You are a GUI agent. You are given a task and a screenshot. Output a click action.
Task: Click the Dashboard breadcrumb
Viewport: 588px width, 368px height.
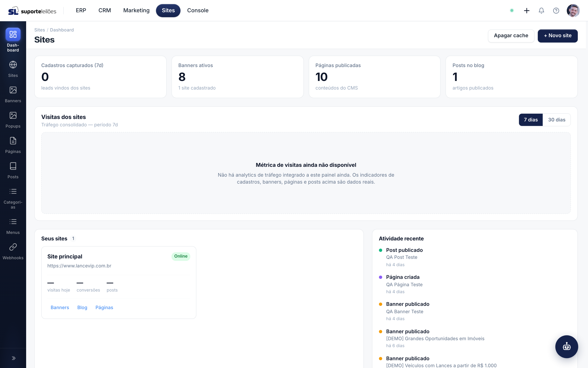tap(62, 30)
